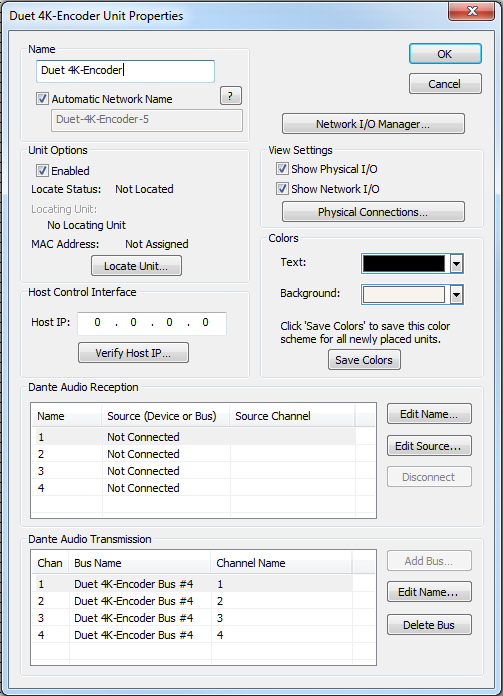The height and width of the screenshot is (696, 503).
Task: Click Edit Name in Dante Audio Reception
Action: pos(429,414)
